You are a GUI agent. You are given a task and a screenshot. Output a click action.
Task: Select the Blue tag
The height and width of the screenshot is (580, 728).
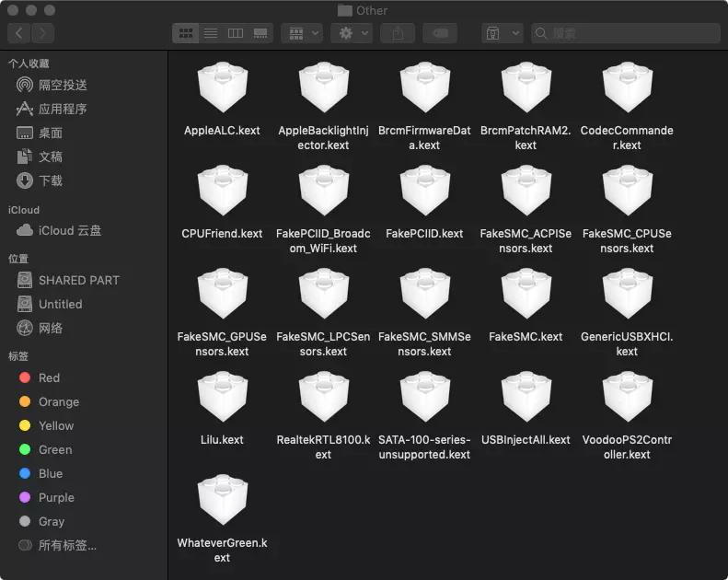click(40, 473)
